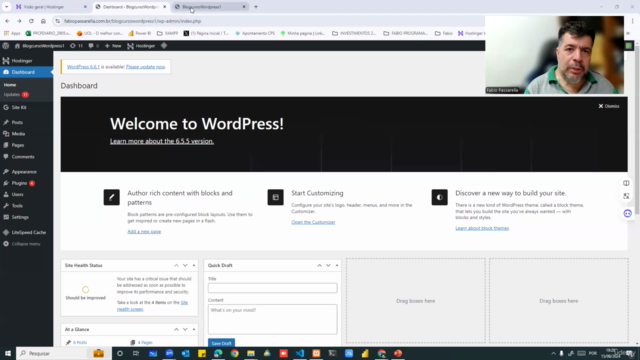Toggle the Site Health Status panel
Screen dimensions: 640x360
pos(194,266)
